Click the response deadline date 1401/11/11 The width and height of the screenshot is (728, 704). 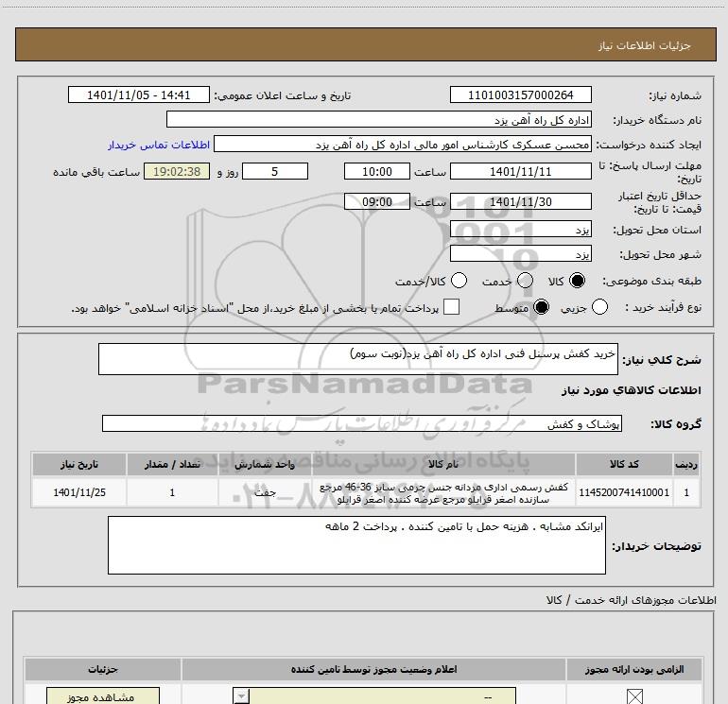[x=520, y=171]
